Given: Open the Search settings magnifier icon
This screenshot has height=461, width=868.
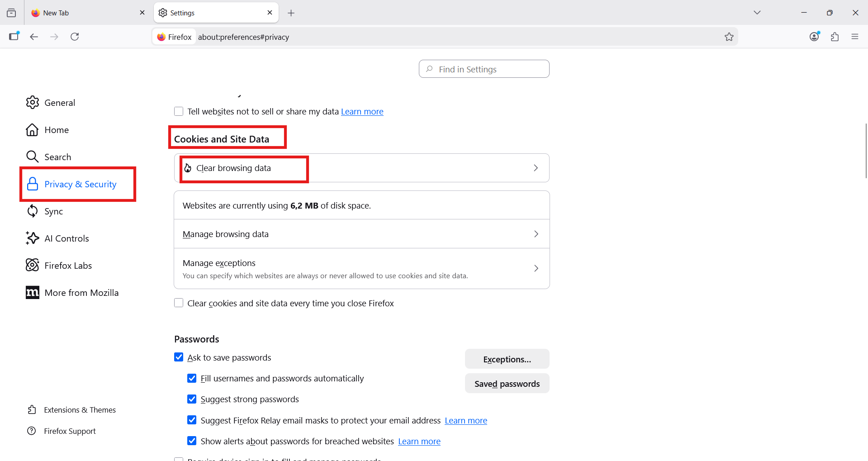Looking at the screenshot, I should pyautogui.click(x=32, y=157).
